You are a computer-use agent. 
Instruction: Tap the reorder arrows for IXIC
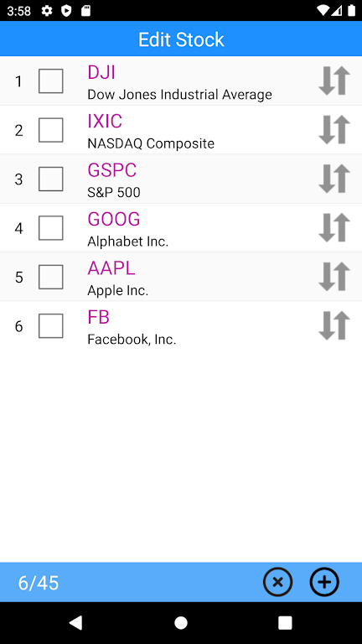[x=334, y=130]
